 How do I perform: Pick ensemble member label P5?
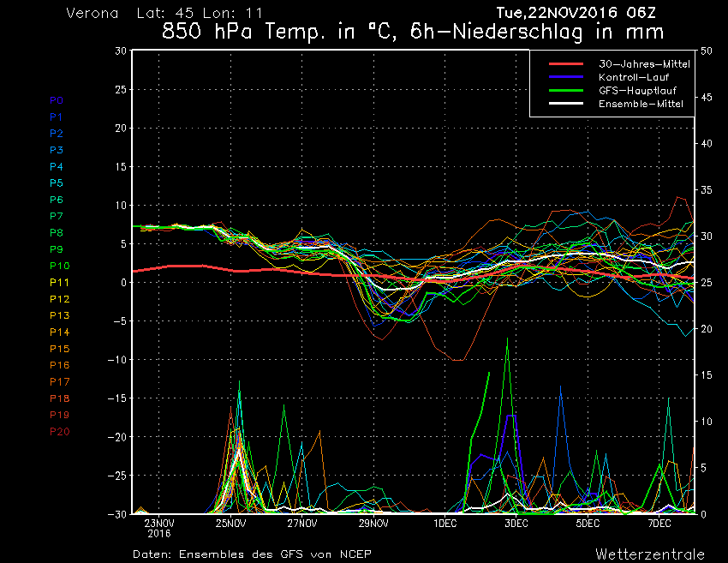point(57,183)
